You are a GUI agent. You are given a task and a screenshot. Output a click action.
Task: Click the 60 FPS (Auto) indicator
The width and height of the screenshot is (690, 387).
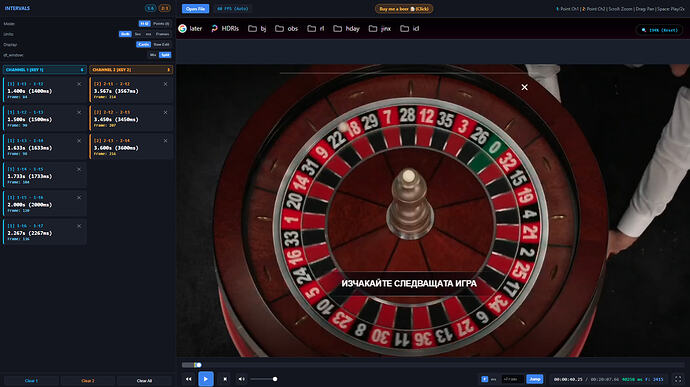[x=232, y=8]
